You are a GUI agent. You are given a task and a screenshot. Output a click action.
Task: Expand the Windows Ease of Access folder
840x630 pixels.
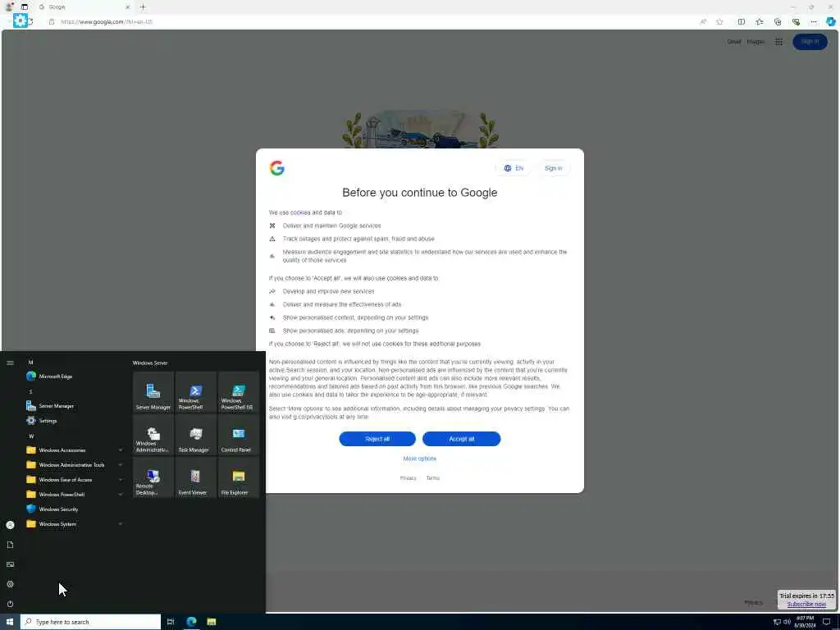74,479
